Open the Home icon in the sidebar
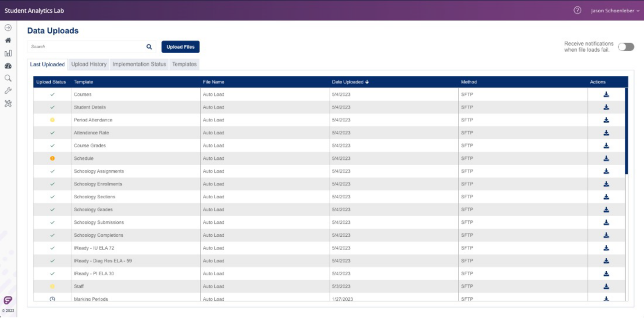 tap(8, 41)
